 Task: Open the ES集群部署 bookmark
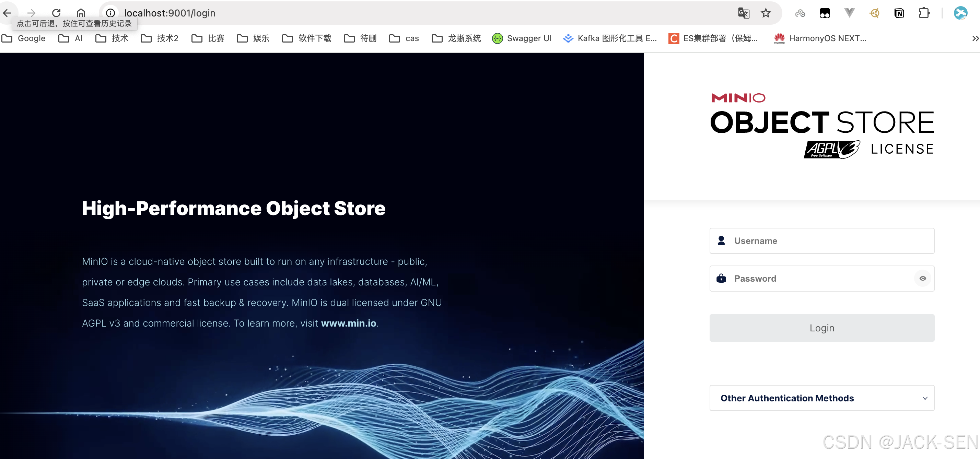coord(713,38)
